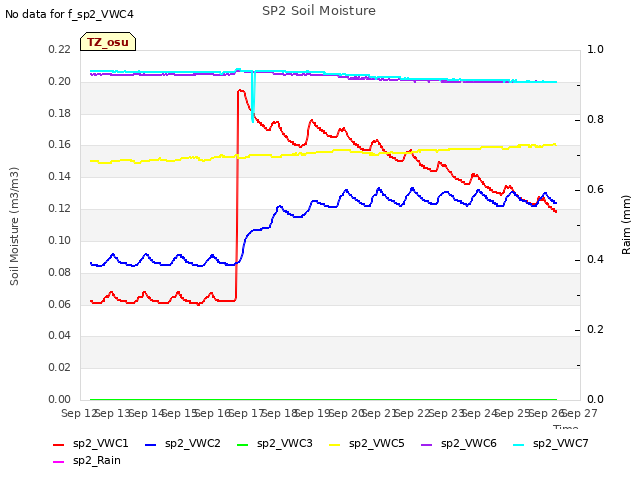Click the Sep 27 x-axis tick label

(x=580, y=413)
